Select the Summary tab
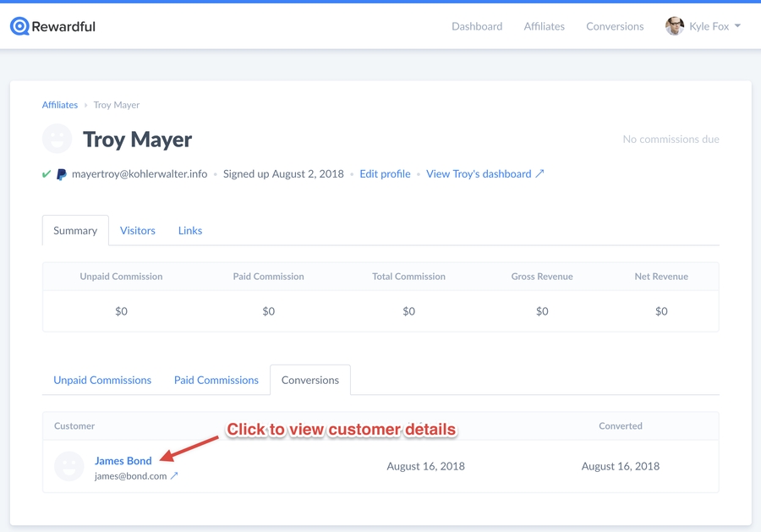 point(75,230)
